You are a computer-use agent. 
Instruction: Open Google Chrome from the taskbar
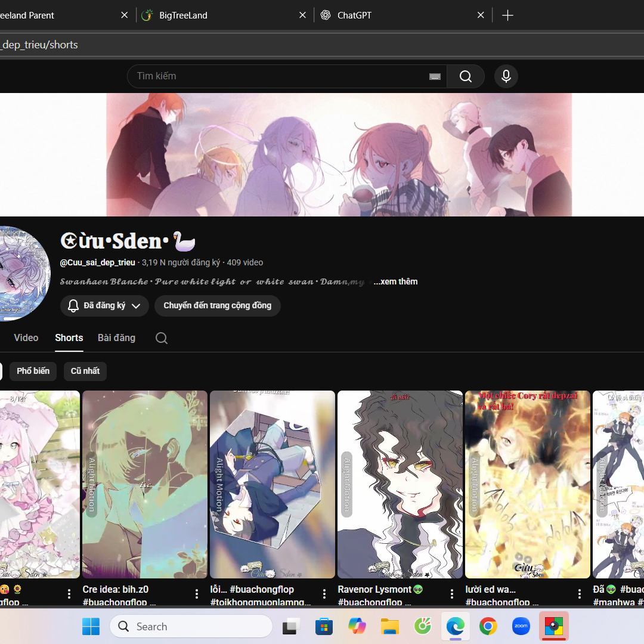point(488,626)
